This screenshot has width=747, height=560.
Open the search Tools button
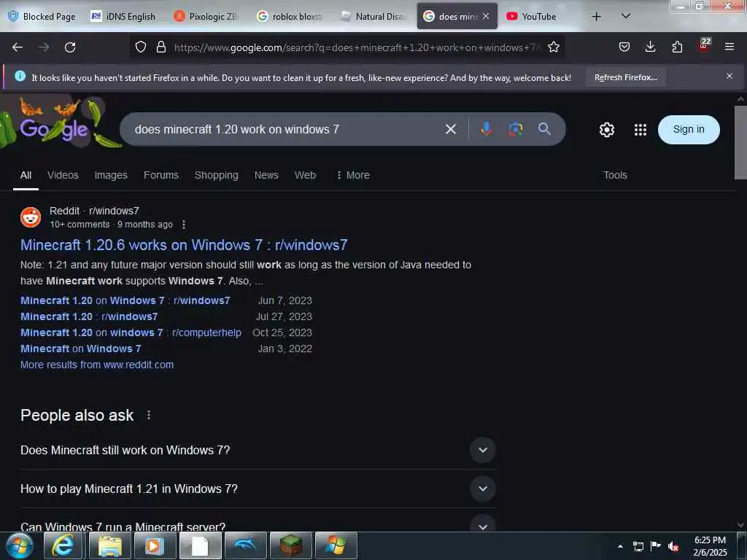[615, 175]
